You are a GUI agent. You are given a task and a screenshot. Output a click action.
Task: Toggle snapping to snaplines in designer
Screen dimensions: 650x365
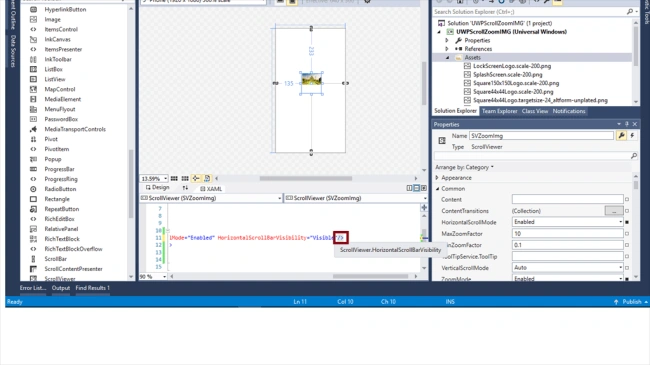click(196, 178)
